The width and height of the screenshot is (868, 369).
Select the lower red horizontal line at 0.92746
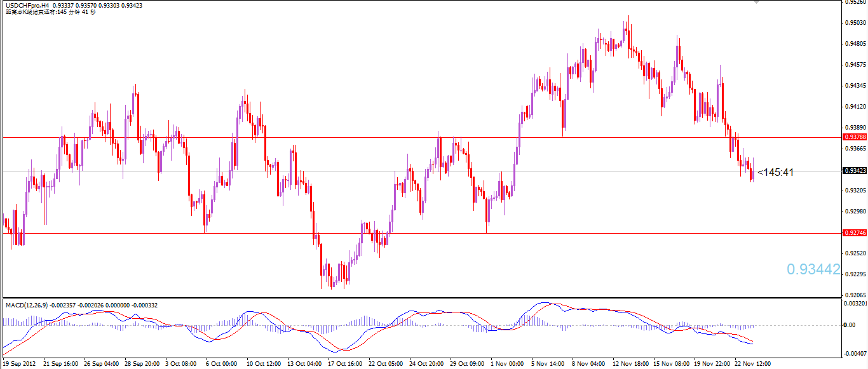click(421, 233)
